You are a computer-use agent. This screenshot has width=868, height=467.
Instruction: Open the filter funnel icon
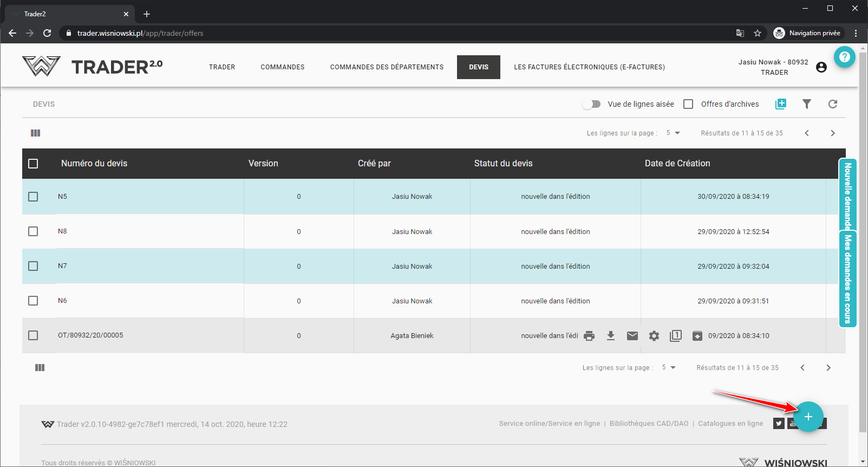pyautogui.click(x=807, y=104)
